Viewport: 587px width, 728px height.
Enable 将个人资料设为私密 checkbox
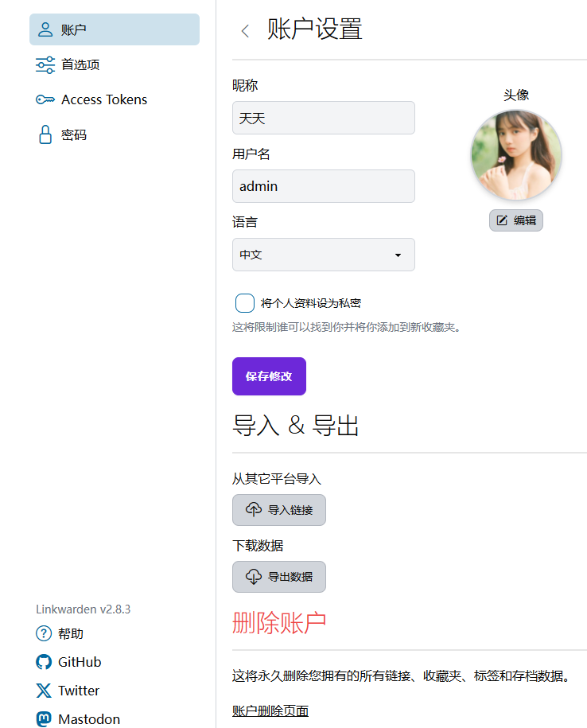244,302
